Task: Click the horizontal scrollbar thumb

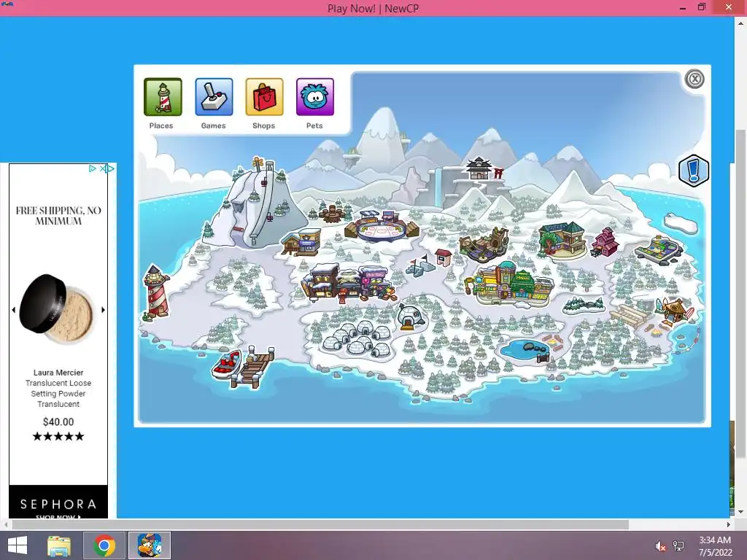Action: (x=320, y=524)
